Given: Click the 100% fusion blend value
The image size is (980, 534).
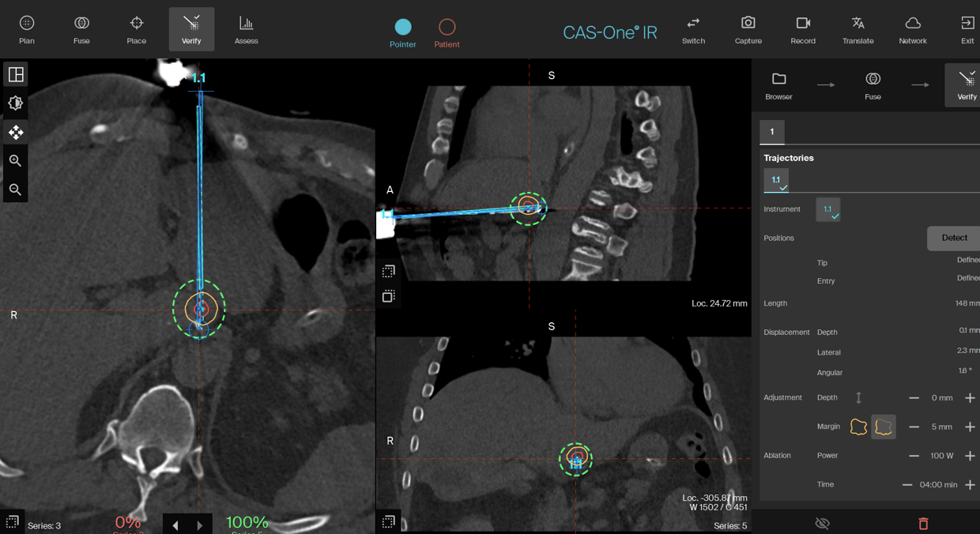Looking at the screenshot, I should pos(247,522).
